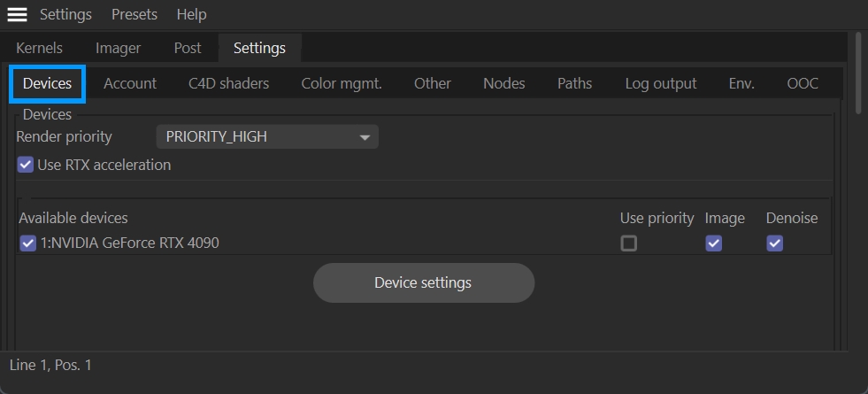This screenshot has height=394, width=868.
Task: Switch to the Post tab
Action: [188, 48]
